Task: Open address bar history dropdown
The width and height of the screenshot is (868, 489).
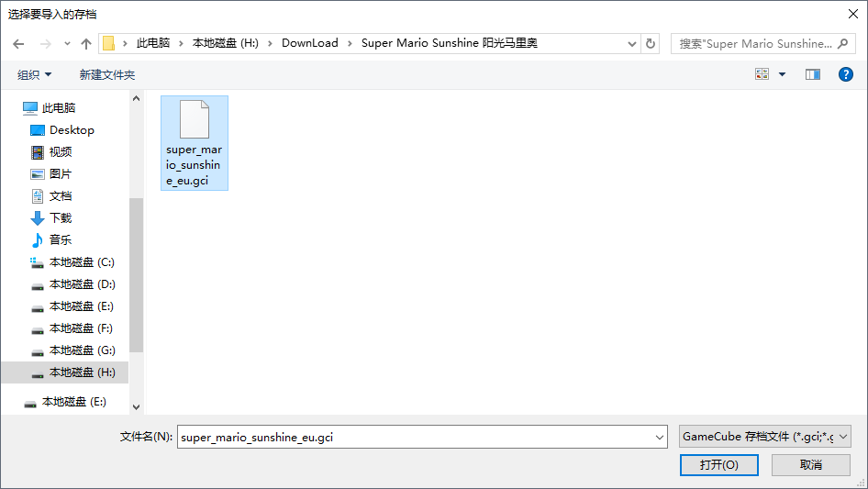Action: point(631,44)
